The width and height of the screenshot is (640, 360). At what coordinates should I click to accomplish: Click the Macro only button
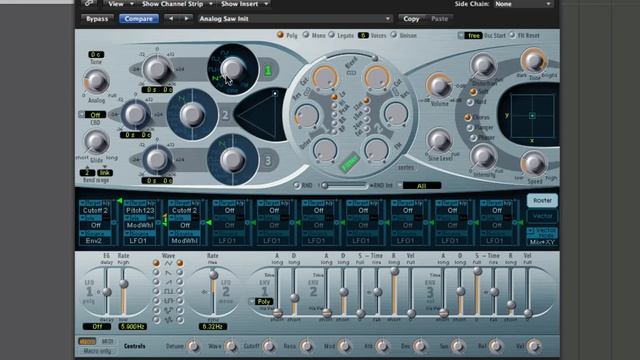(x=97, y=351)
